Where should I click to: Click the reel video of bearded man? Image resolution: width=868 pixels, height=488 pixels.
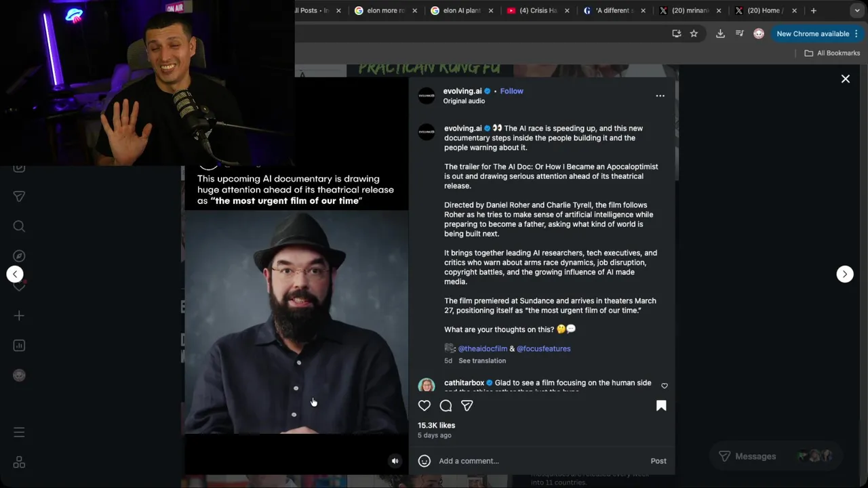(x=296, y=322)
